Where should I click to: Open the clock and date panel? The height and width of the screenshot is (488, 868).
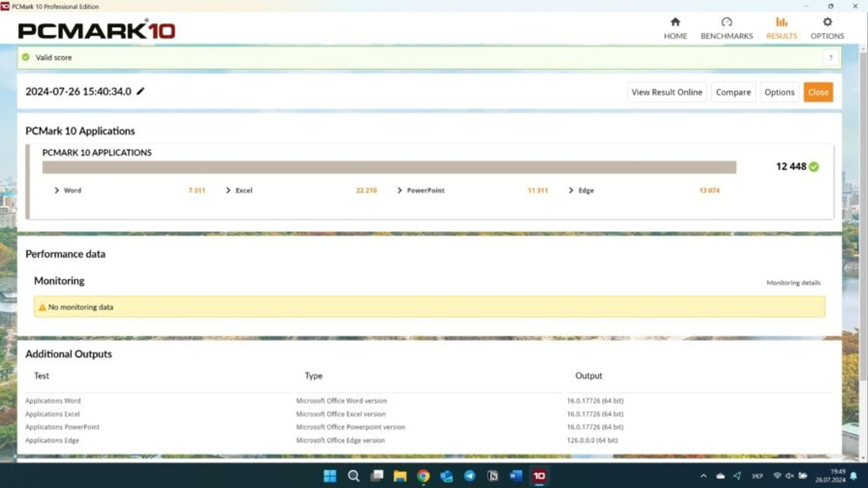click(x=830, y=476)
